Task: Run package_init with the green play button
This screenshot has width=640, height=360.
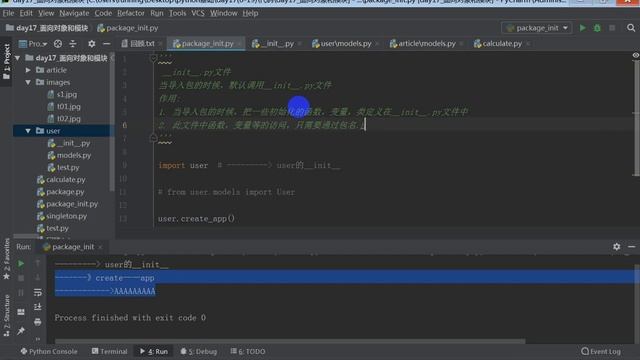Action: 582,28
